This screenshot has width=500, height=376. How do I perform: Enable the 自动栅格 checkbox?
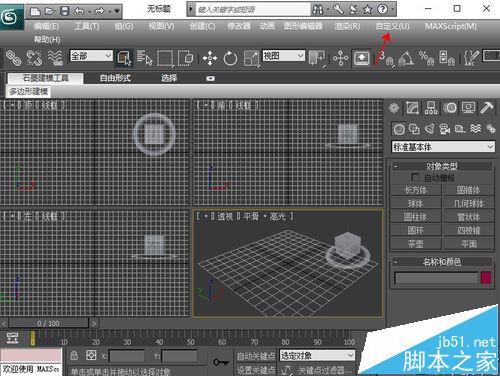[415, 177]
